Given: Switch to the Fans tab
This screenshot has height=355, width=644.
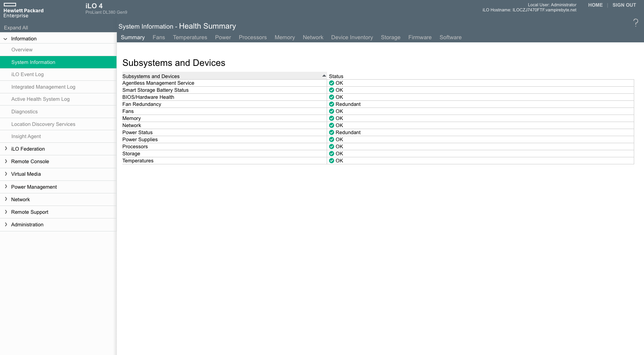Looking at the screenshot, I should [159, 37].
